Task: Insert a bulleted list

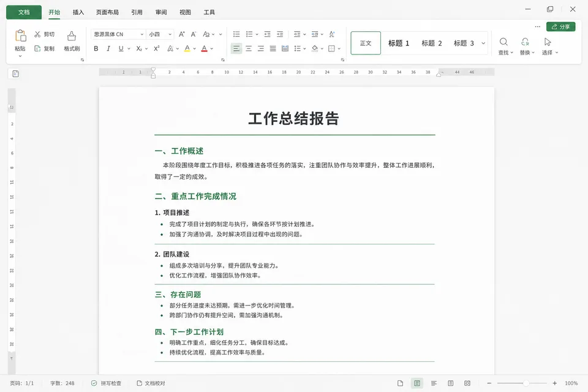Action: coord(236,34)
